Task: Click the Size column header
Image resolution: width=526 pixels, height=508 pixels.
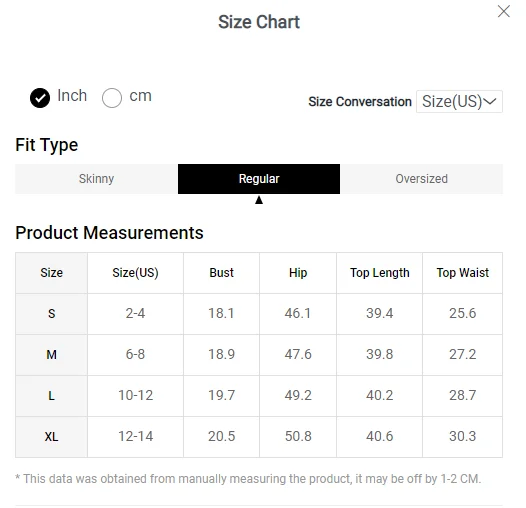Action: [51, 273]
